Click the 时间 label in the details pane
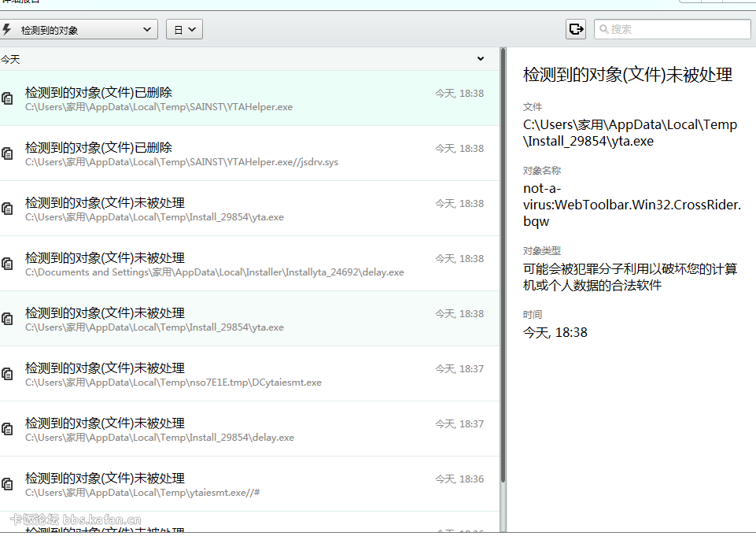Image resolution: width=756 pixels, height=536 pixels. click(533, 315)
